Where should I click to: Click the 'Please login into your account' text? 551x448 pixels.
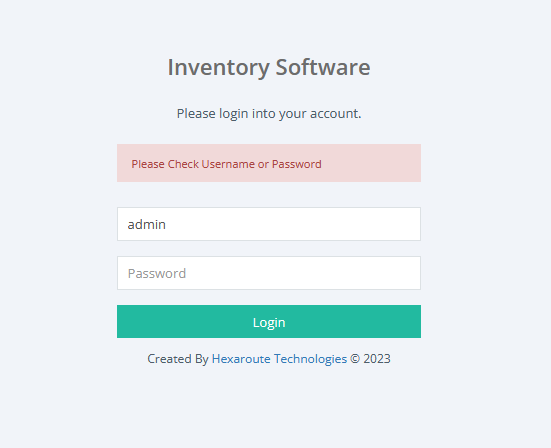(269, 114)
